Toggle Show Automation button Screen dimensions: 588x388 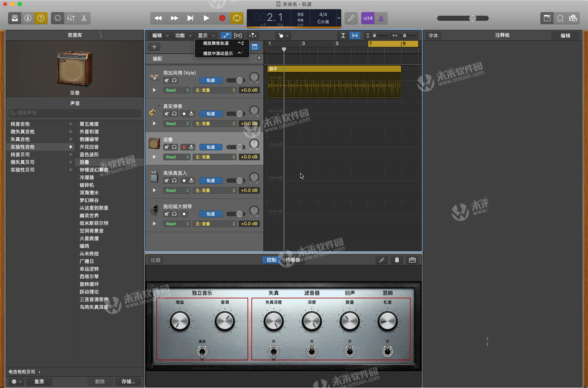tap(226, 35)
